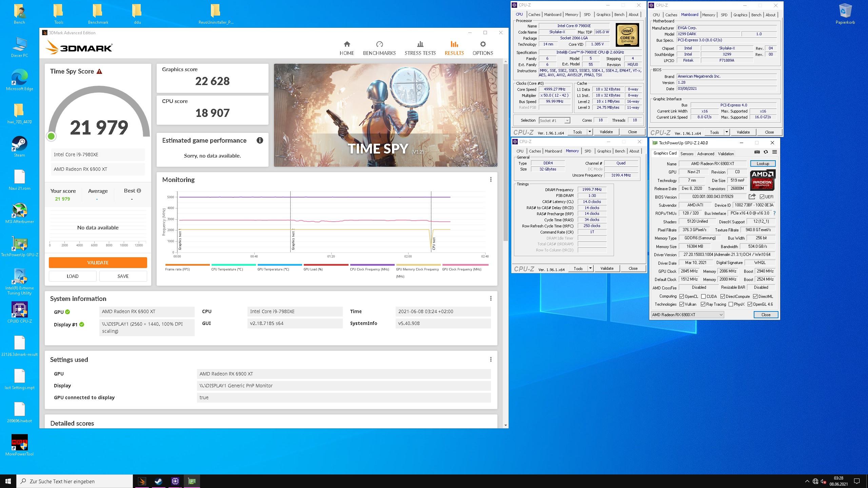Open CPUID CPU-Z desktop shortcut
The image size is (868, 488).
tap(19, 312)
